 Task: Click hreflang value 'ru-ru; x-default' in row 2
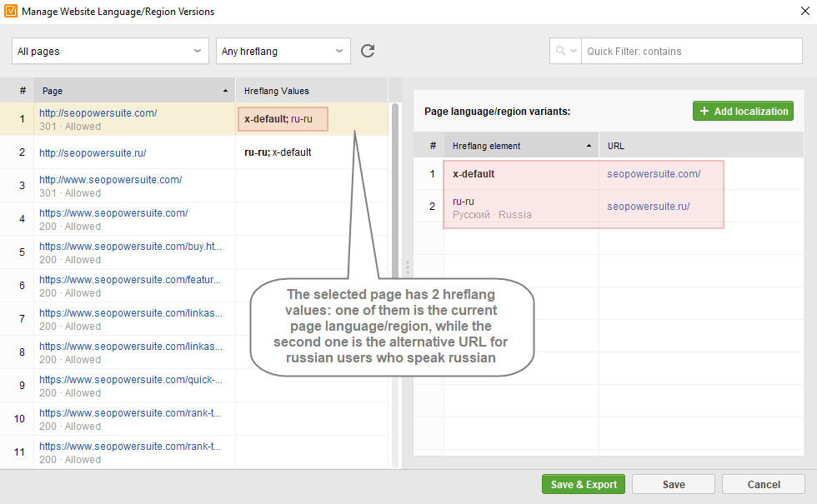278,152
